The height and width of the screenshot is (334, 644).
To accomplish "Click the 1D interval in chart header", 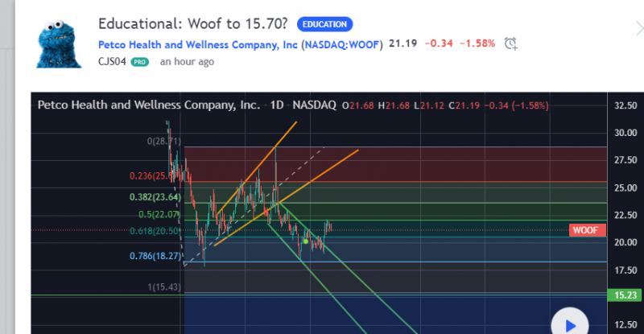I will [277, 105].
